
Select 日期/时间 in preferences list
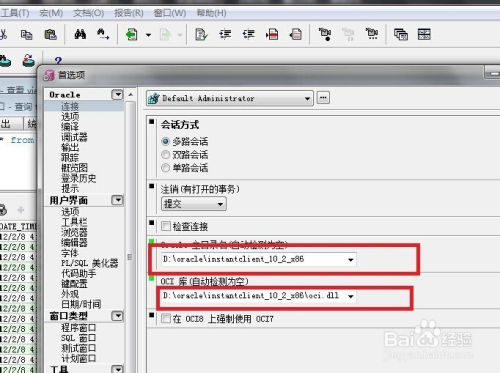[x=81, y=304]
